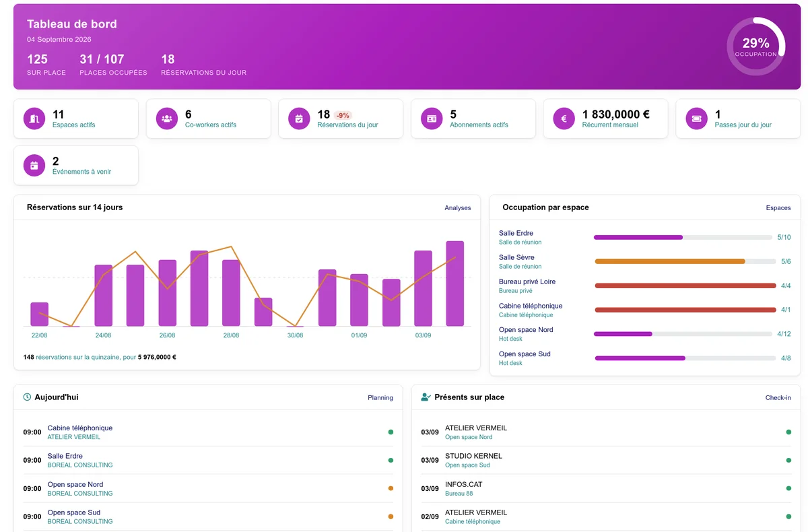Click the 29% occupation ring

(756, 46)
